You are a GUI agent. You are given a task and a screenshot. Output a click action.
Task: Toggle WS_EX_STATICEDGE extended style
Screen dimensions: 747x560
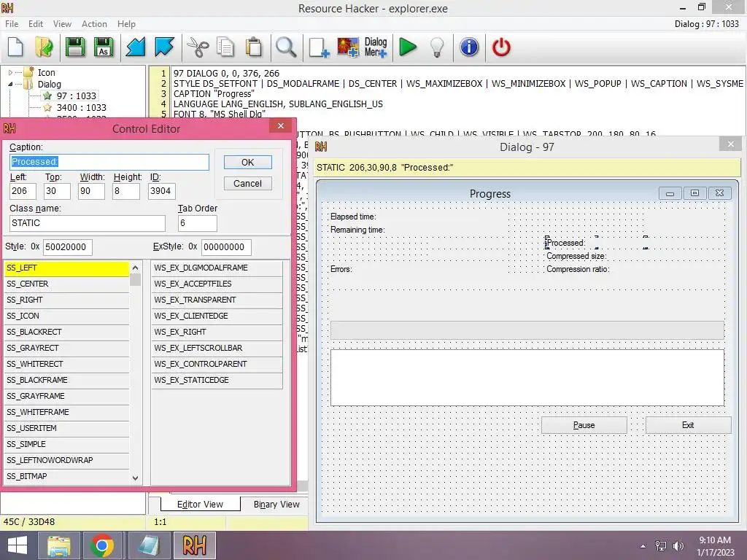pos(217,380)
